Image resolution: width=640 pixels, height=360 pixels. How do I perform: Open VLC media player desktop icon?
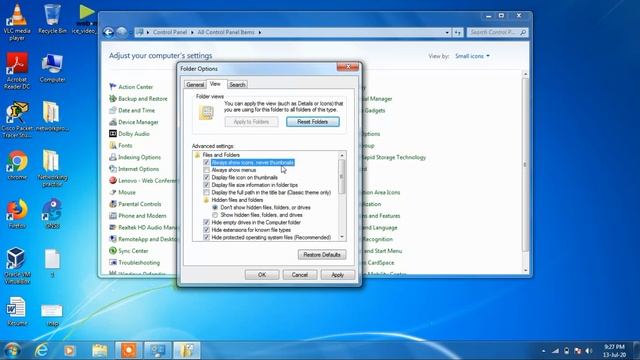[x=17, y=22]
